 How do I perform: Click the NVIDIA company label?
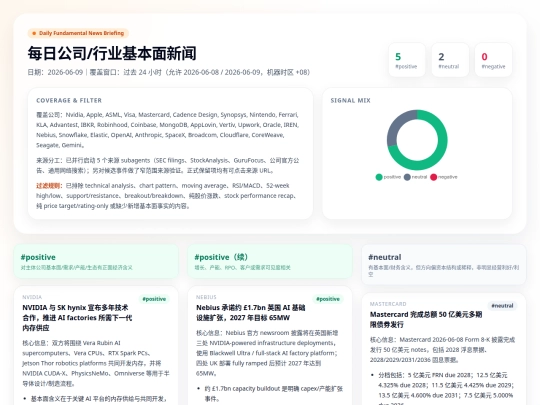pyautogui.click(x=32, y=297)
